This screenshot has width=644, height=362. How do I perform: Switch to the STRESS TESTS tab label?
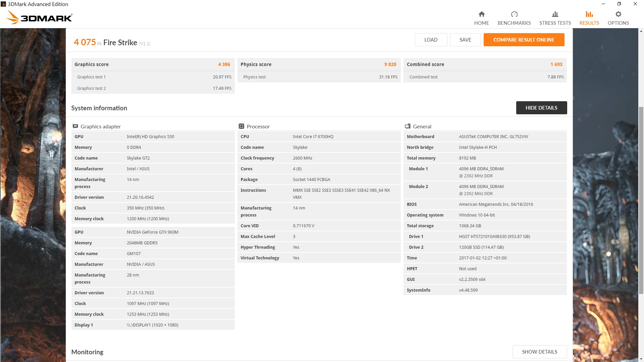click(x=555, y=23)
